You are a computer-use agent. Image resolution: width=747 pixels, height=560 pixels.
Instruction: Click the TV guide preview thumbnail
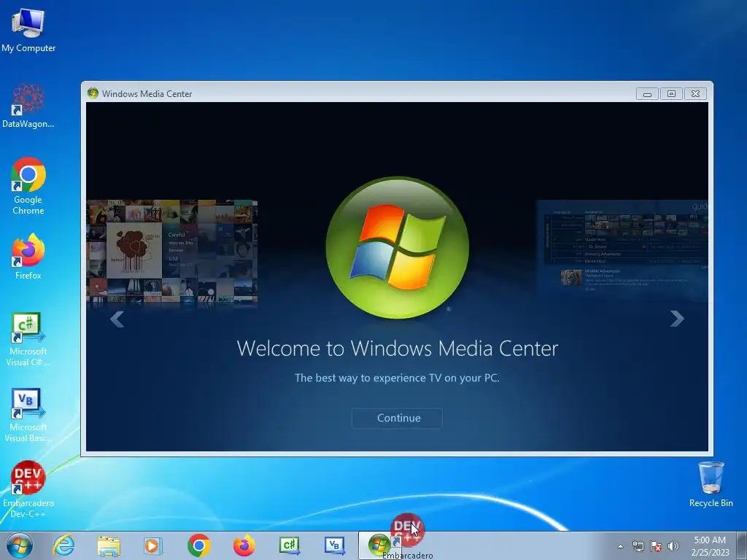pyautogui.click(x=622, y=250)
